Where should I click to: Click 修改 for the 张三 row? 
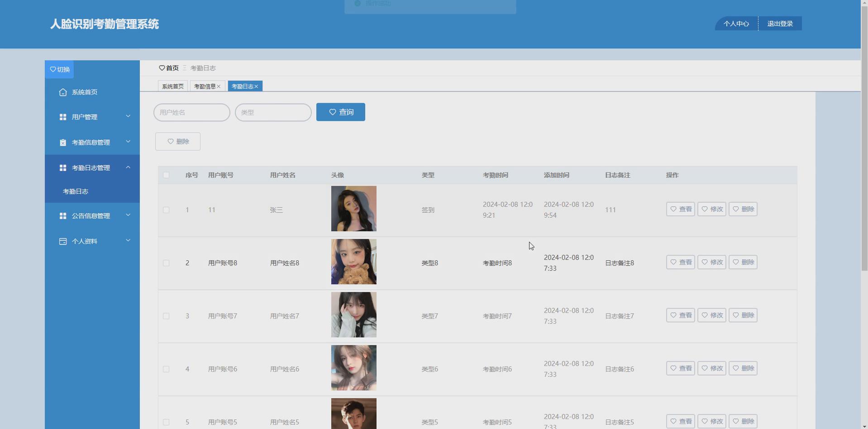[712, 209]
